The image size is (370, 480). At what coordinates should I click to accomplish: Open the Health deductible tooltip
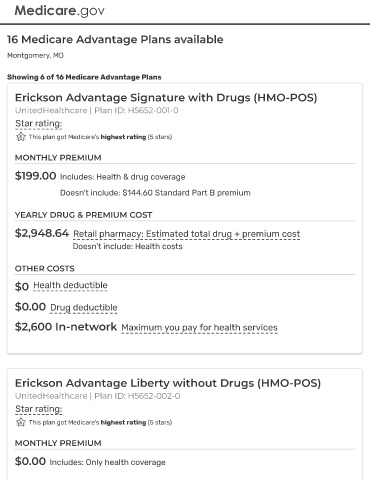click(x=70, y=286)
